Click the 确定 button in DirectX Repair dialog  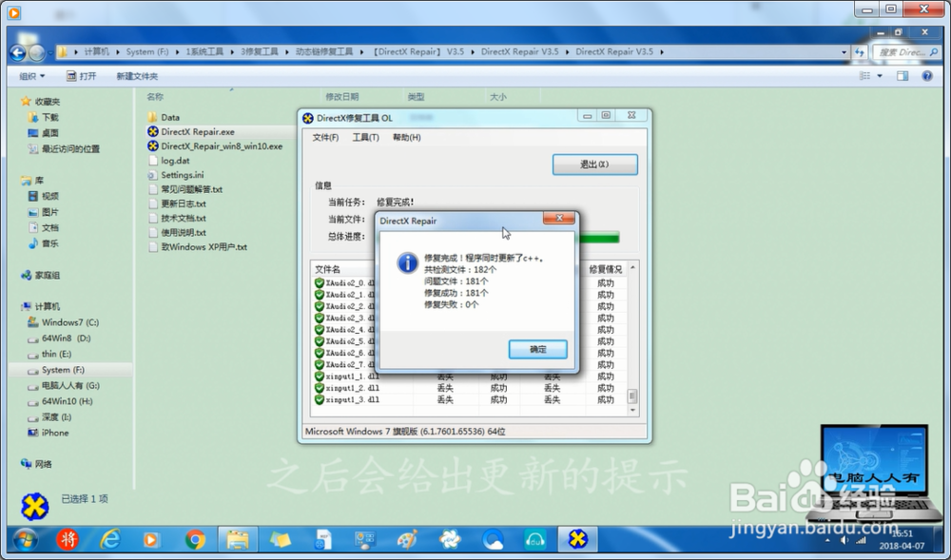[538, 349]
